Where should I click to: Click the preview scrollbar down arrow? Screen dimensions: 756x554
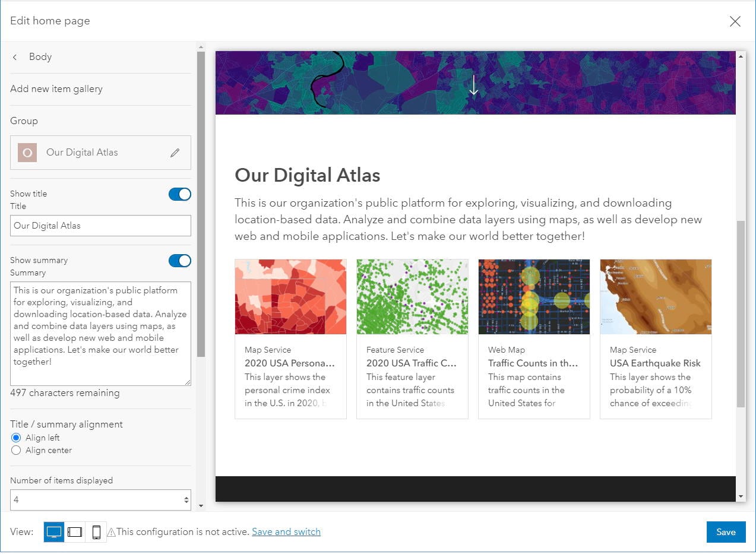click(x=741, y=496)
